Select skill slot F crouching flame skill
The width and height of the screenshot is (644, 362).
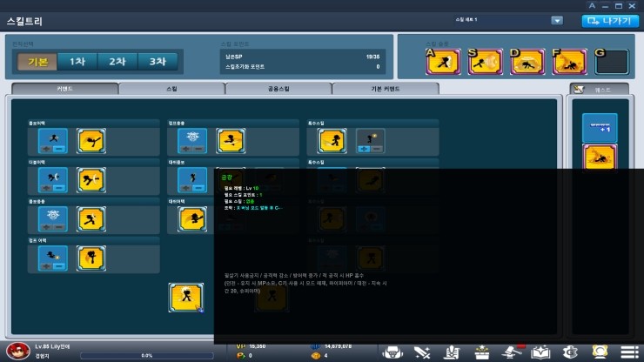pos(569,62)
